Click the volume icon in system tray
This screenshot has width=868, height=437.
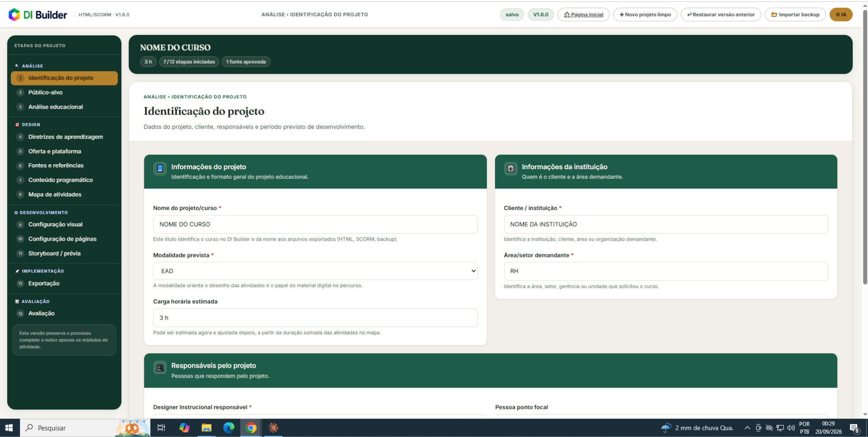791,428
